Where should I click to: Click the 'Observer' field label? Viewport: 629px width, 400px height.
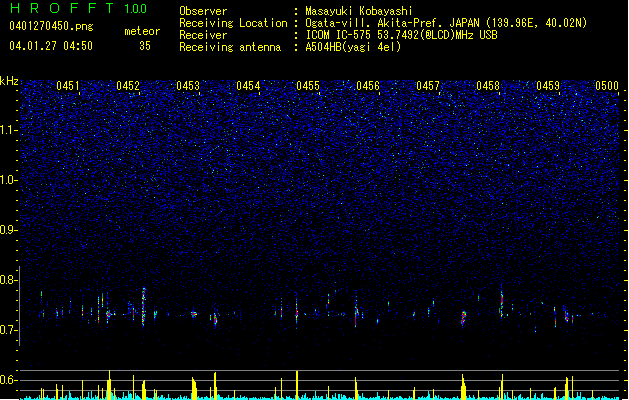tap(203, 11)
